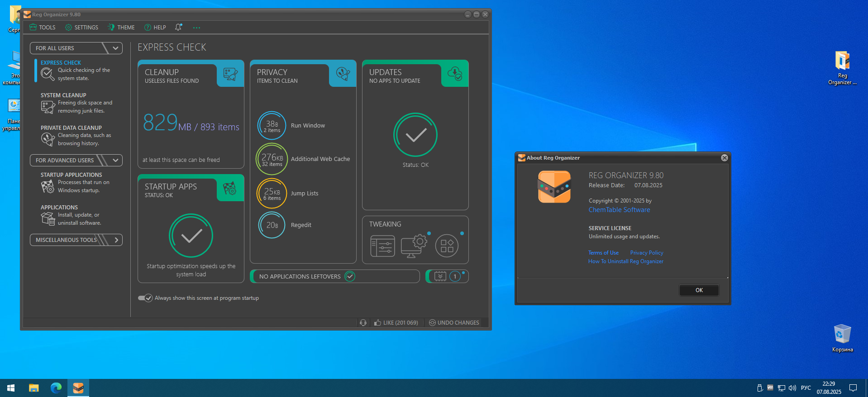Screen dimensions: 868x397
Task: Open File Explorer from the taskbar
Action: 34,388
